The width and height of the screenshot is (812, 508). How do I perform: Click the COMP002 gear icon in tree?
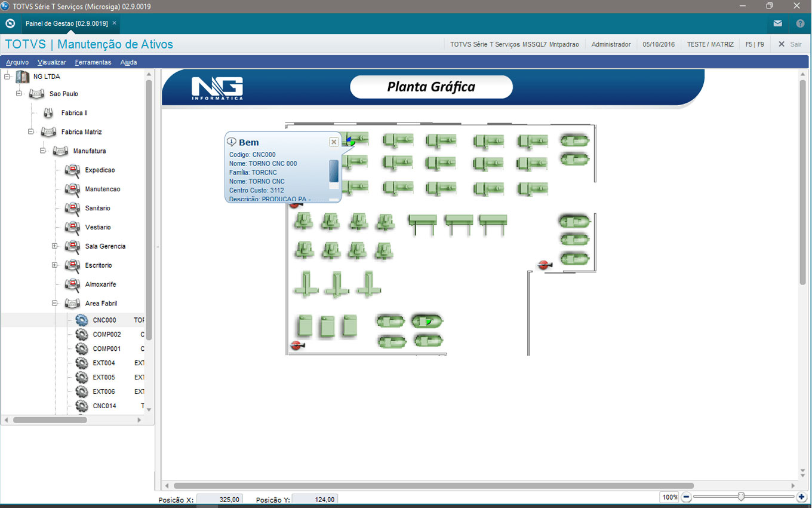pyautogui.click(x=82, y=335)
